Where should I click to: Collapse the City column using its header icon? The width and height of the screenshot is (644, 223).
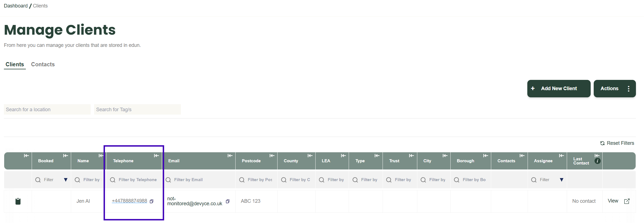[x=445, y=156]
